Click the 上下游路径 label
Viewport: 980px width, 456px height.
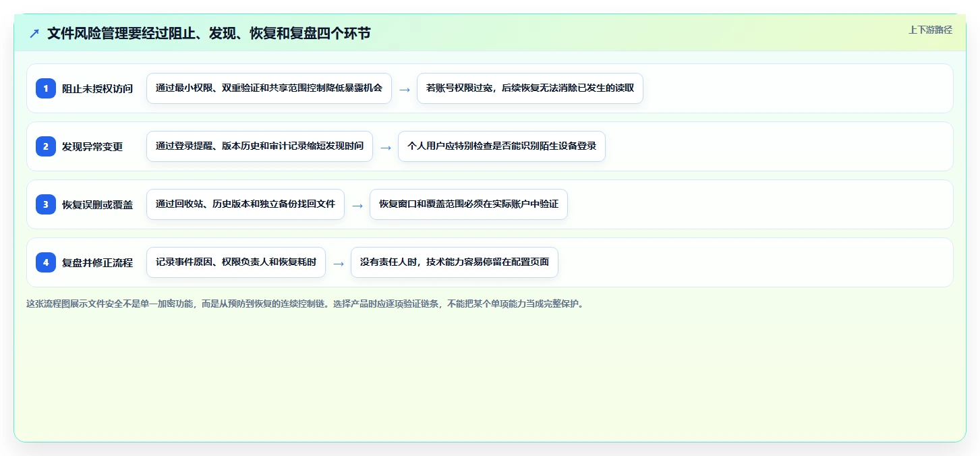[x=930, y=30]
